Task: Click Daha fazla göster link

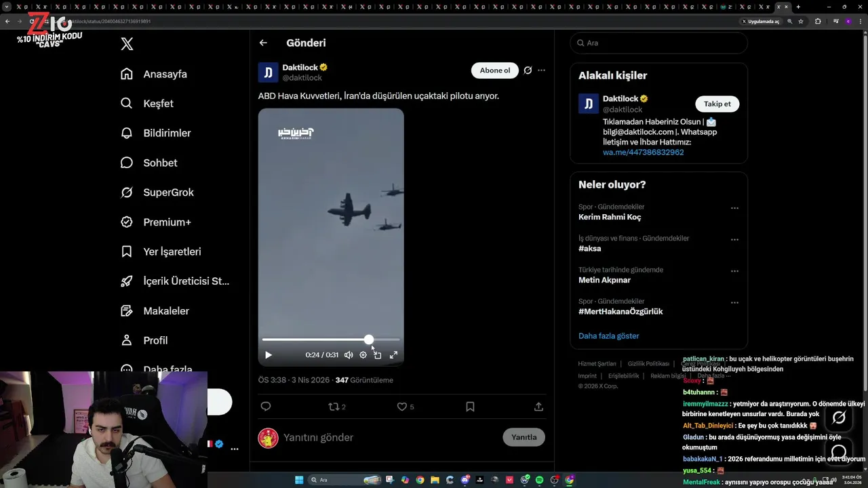Action: click(608, 335)
